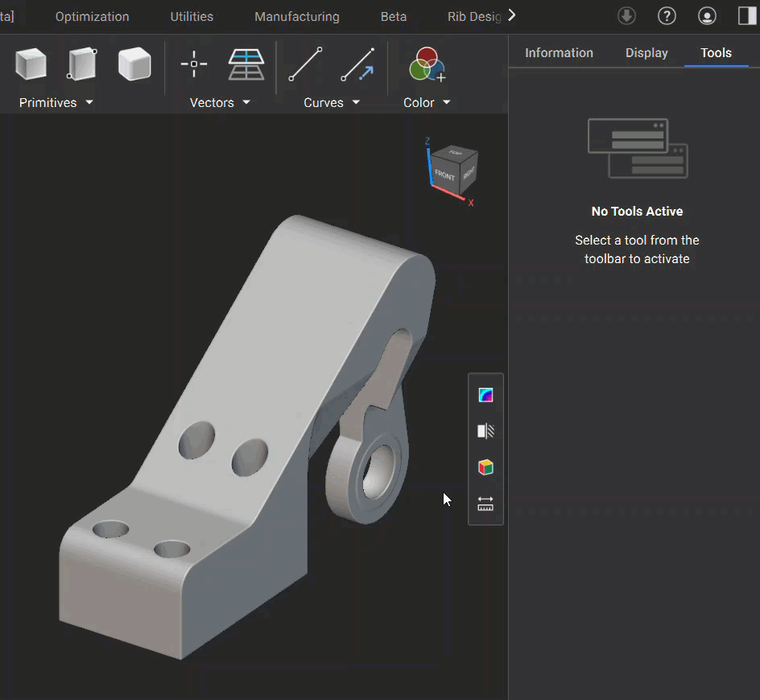Select the Box primitive icon
This screenshot has height=700, width=760.
tap(31, 64)
